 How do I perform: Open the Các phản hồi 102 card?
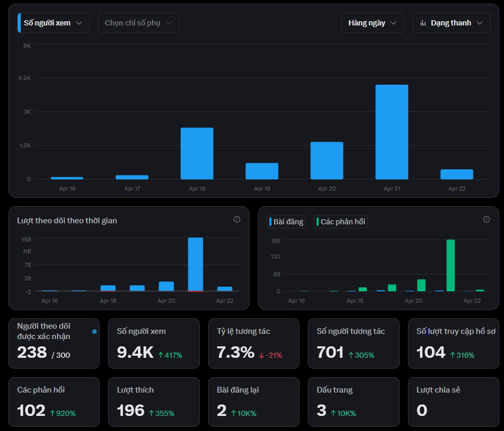(x=54, y=402)
